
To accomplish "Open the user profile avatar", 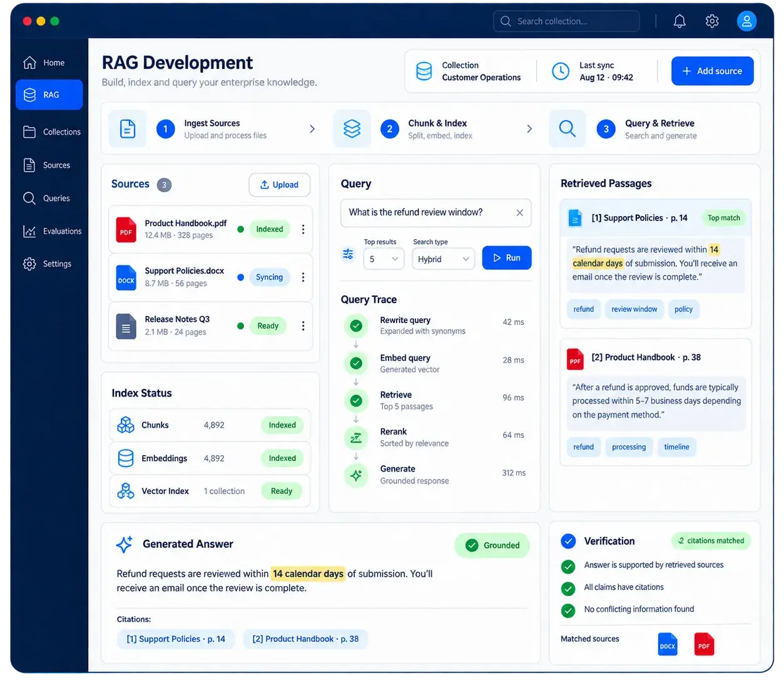I will 746,21.
